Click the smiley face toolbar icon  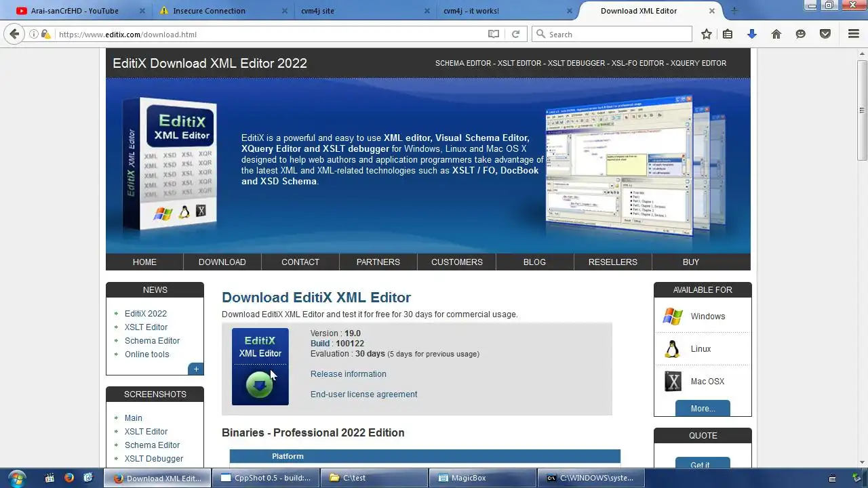click(801, 34)
